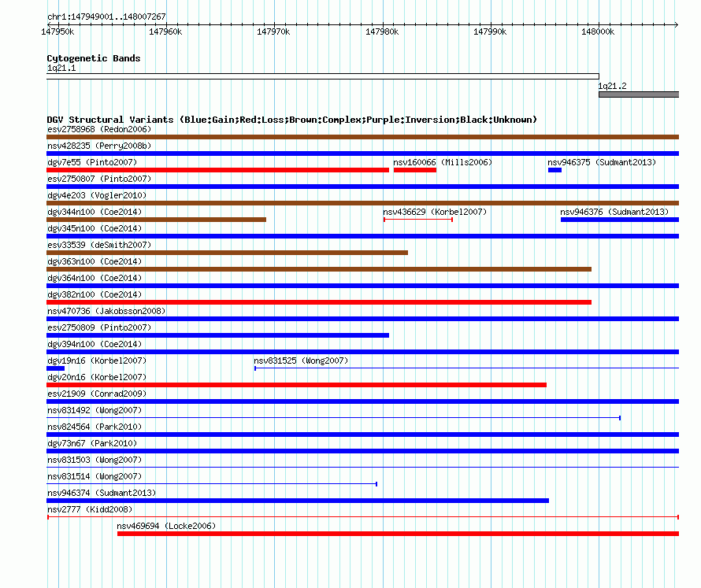Select the dgv20n16 (Korbel2007) red bar
Viewport: 701px width, 588px height.
296,385
